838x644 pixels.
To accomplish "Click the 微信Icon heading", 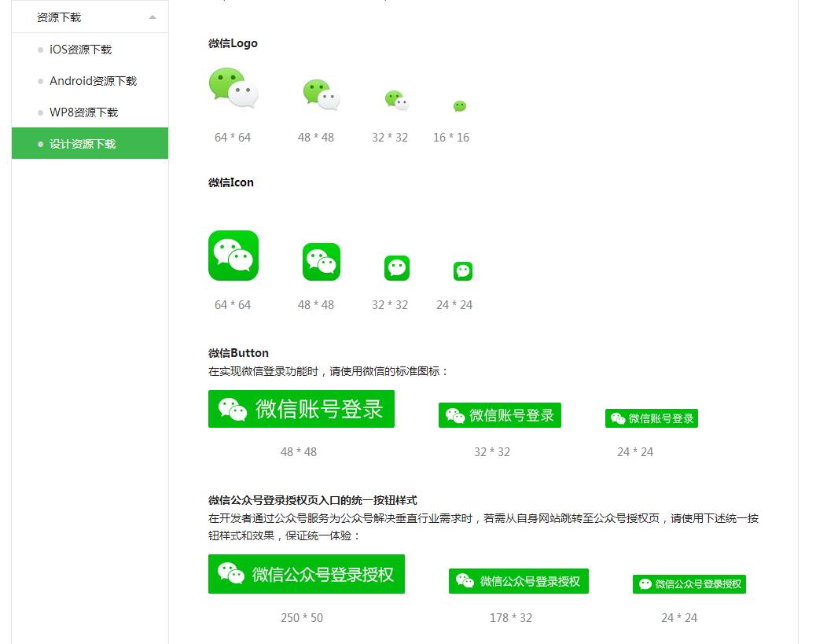I will [x=231, y=182].
